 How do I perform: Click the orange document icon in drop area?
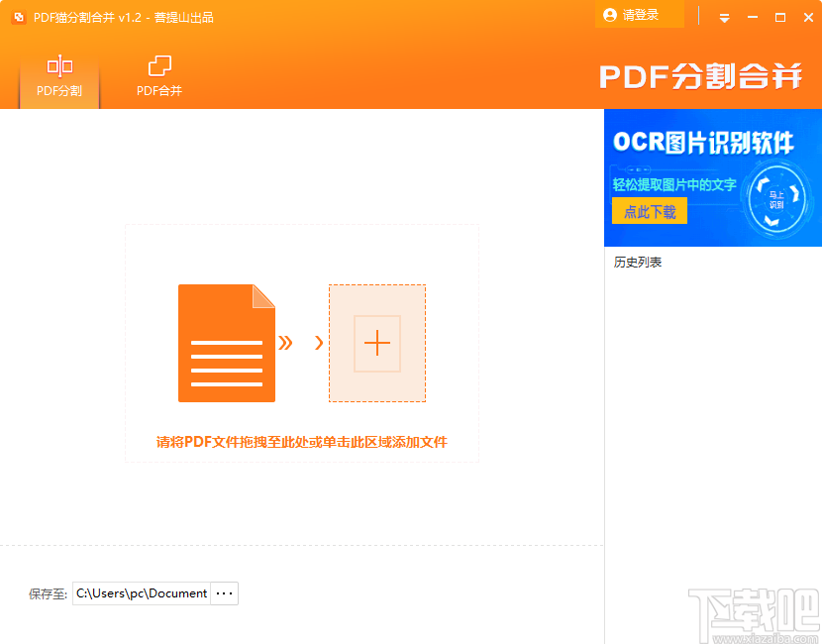pyautogui.click(x=226, y=343)
